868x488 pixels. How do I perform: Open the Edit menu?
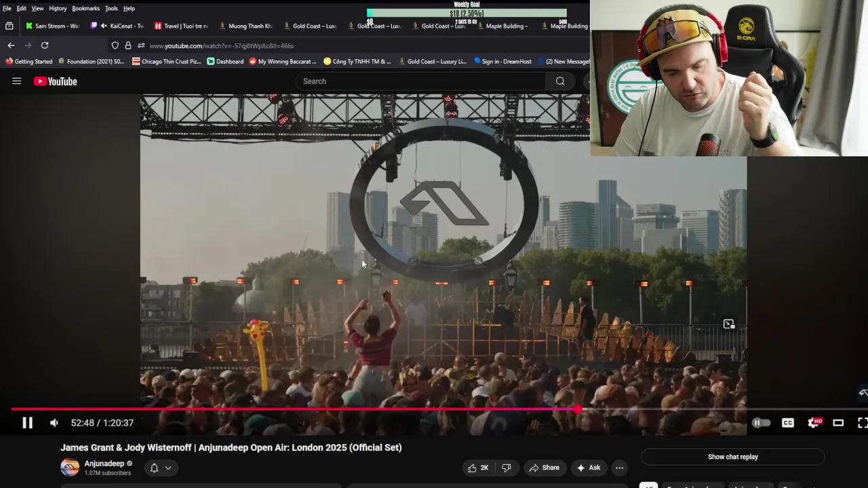pos(21,8)
